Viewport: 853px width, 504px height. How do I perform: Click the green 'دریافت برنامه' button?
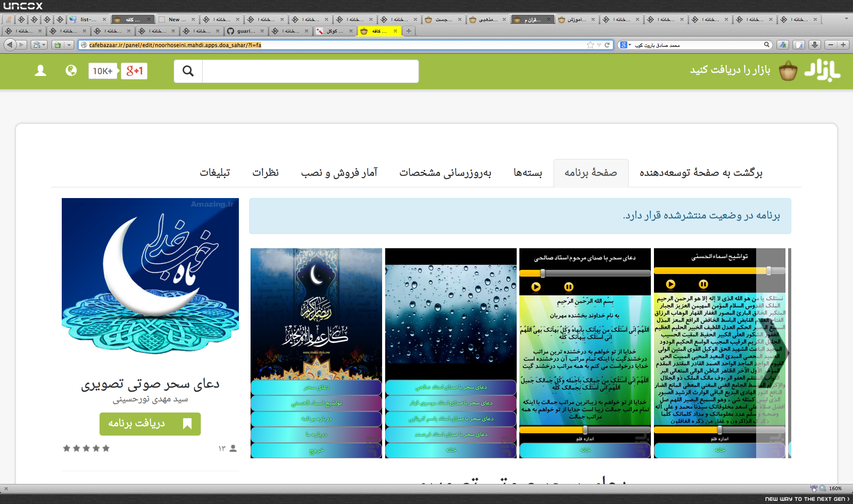(x=150, y=424)
